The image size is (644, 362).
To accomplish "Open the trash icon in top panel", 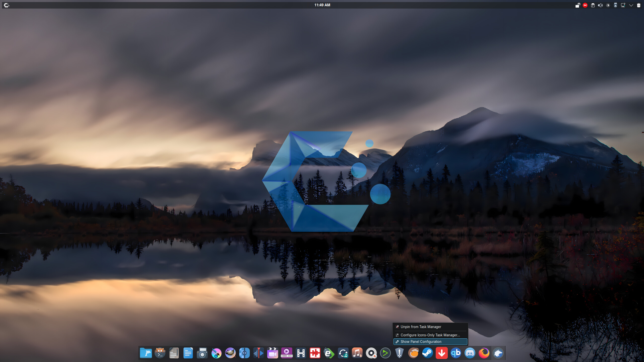I will tap(638, 5).
